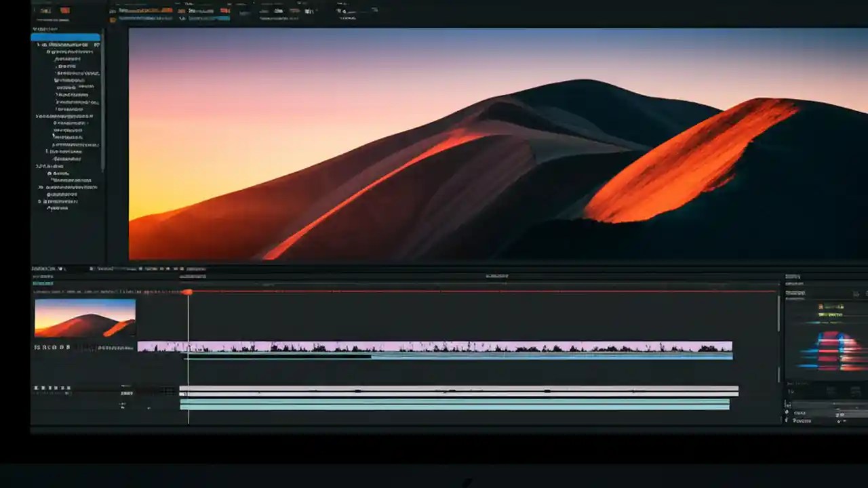
Task: Click the highlighted blue clip name in project panel
Action: [64, 37]
